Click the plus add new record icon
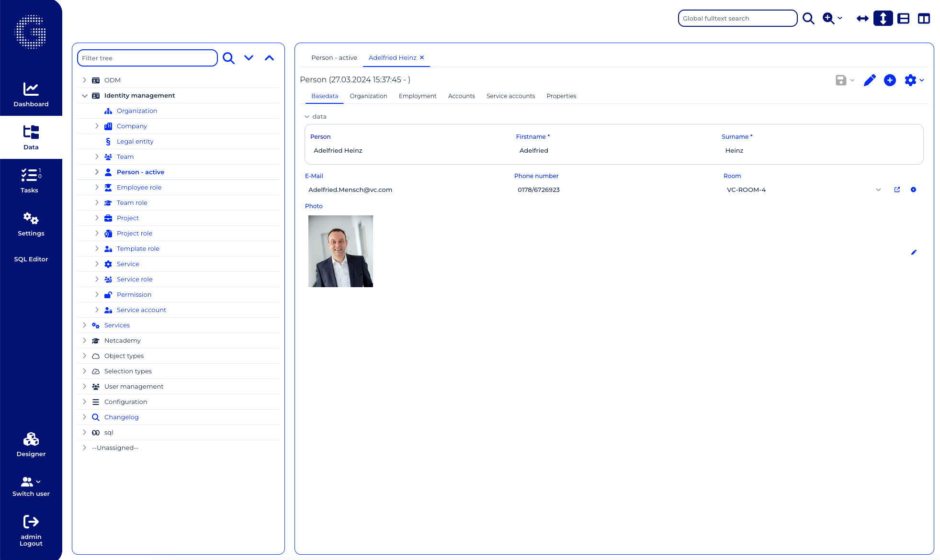This screenshot has height=560, width=940. coord(890,80)
